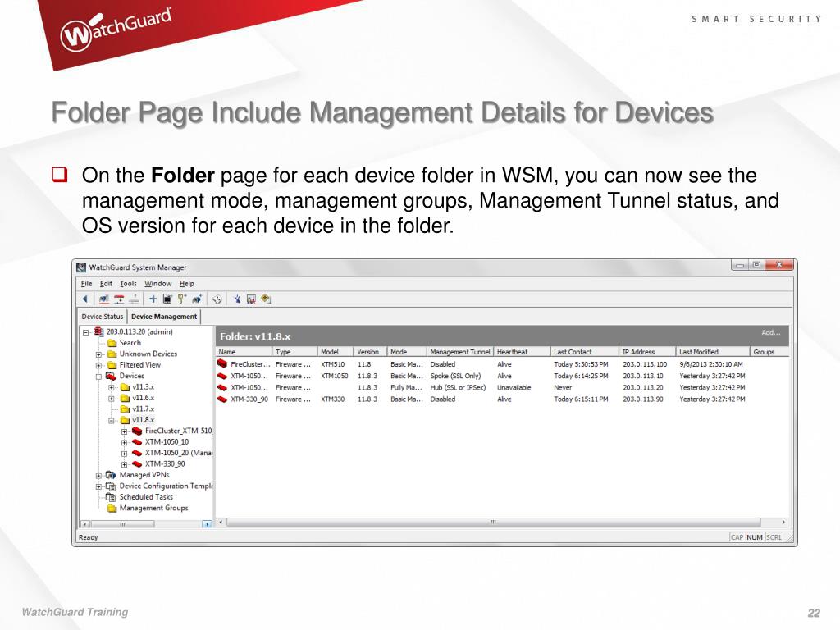This screenshot has width=840, height=630.
Task: Click the '9/6/2013 2:30:10 AM' cell
Action: 711,364
